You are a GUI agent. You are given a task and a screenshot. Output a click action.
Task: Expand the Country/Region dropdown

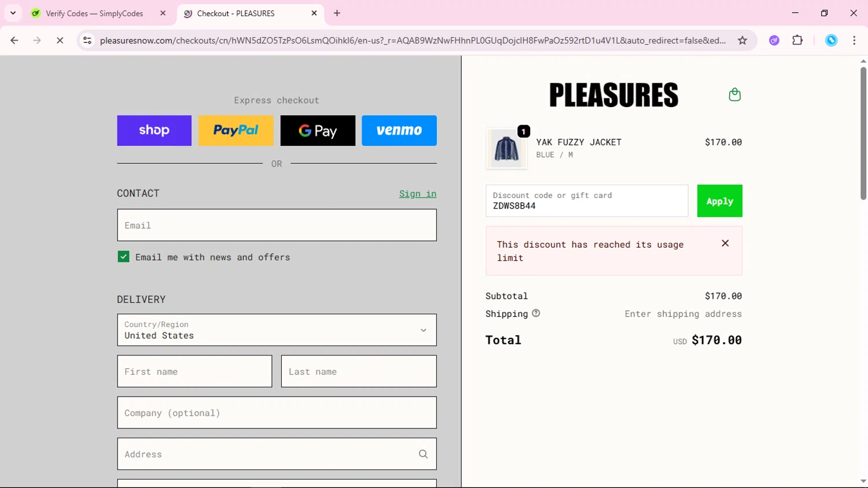tap(277, 330)
